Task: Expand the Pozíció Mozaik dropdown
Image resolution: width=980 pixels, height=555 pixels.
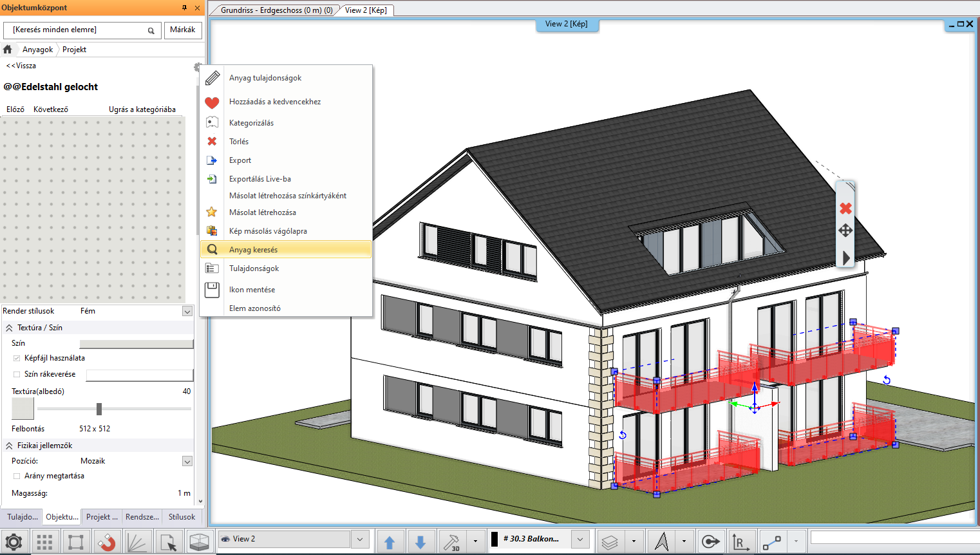Action: (187, 461)
